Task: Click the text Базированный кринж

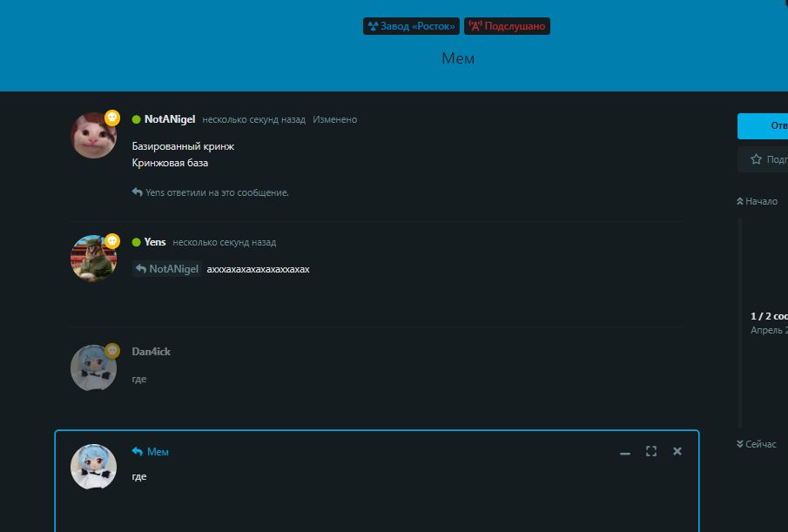Action: pos(183,146)
